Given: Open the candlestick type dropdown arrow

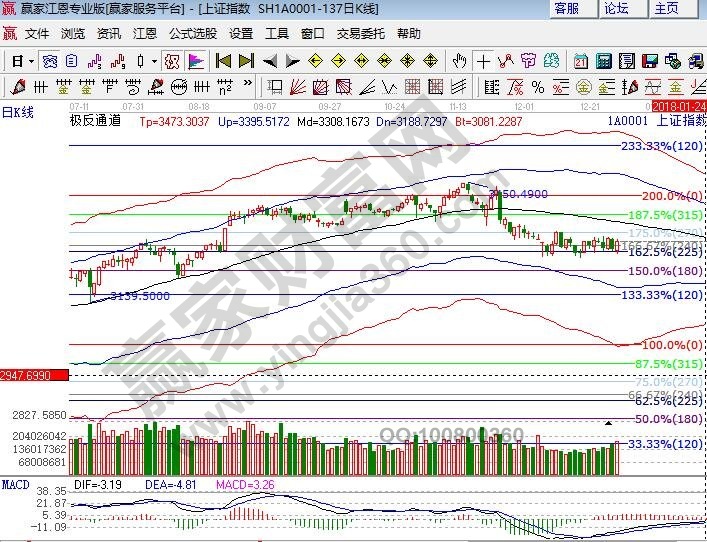Looking at the screenshot, I should [153, 61].
